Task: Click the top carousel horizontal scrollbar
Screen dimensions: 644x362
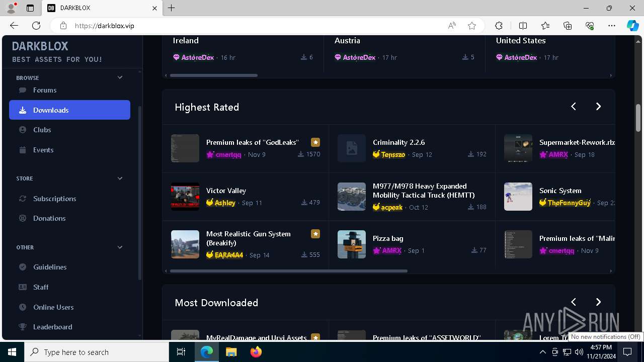Action: pos(214,75)
